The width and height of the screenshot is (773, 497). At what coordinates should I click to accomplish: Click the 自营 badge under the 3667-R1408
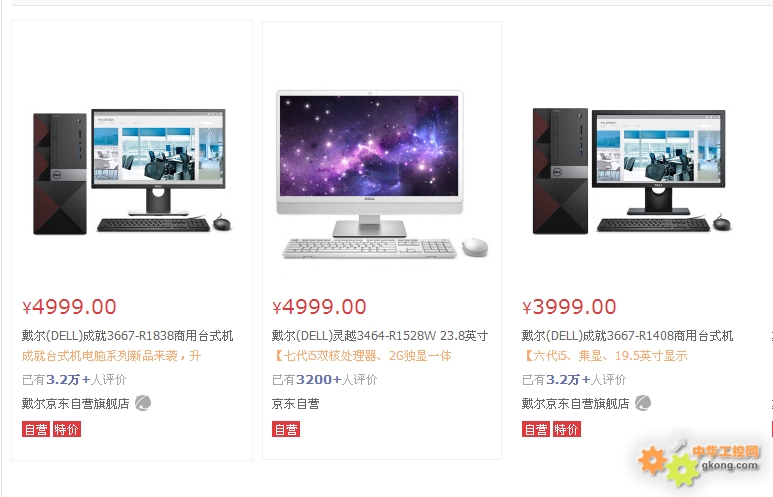tap(536, 429)
